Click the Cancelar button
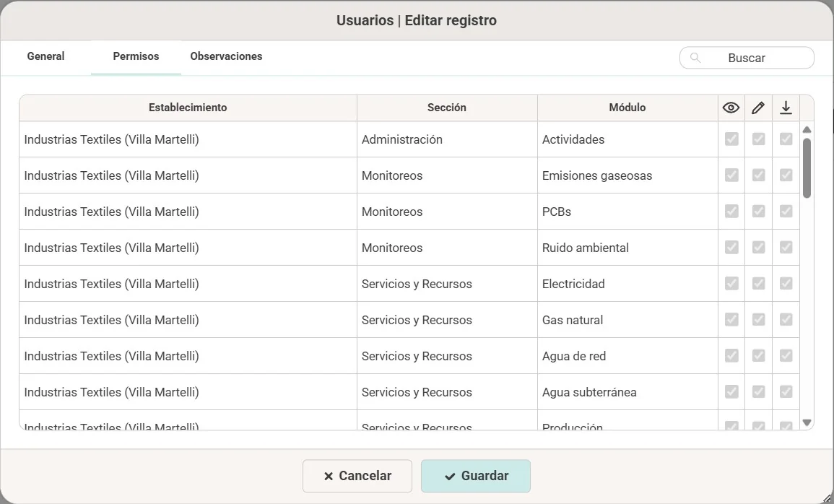 click(x=357, y=476)
